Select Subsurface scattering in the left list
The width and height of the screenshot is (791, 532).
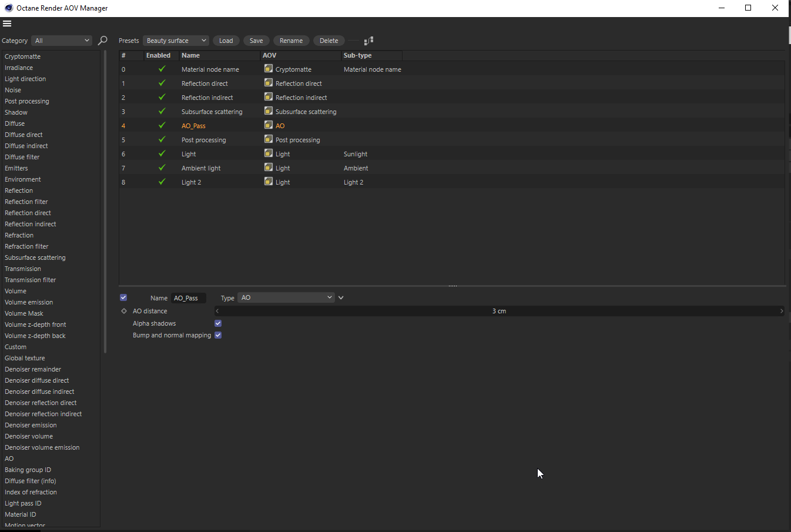click(35, 257)
